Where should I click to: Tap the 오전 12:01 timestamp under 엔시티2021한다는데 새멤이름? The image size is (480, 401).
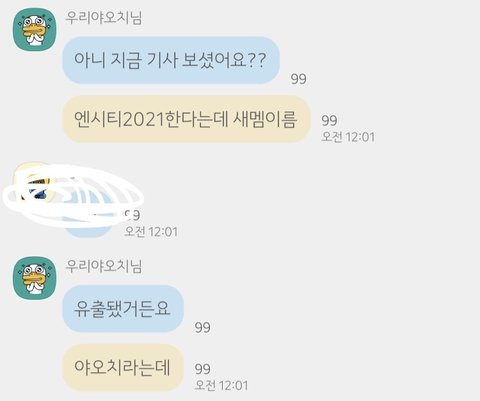[x=348, y=137]
